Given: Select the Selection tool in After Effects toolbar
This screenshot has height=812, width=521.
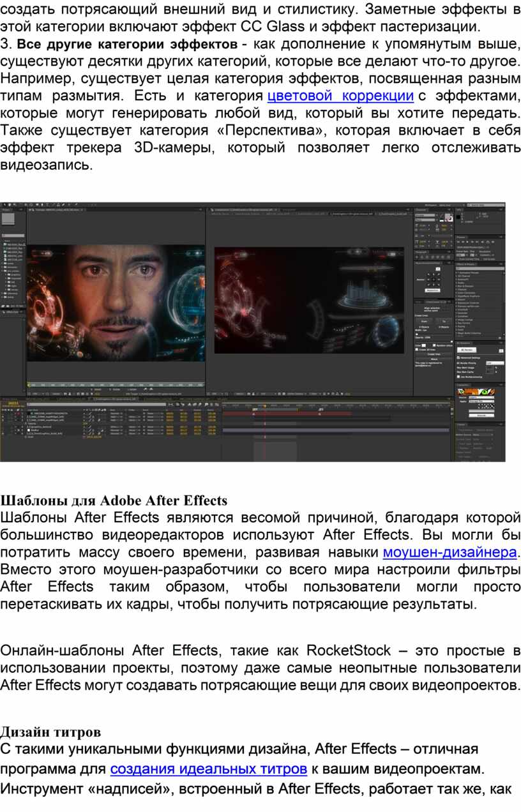Looking at the screenshot, I should (x=4, y=204).
